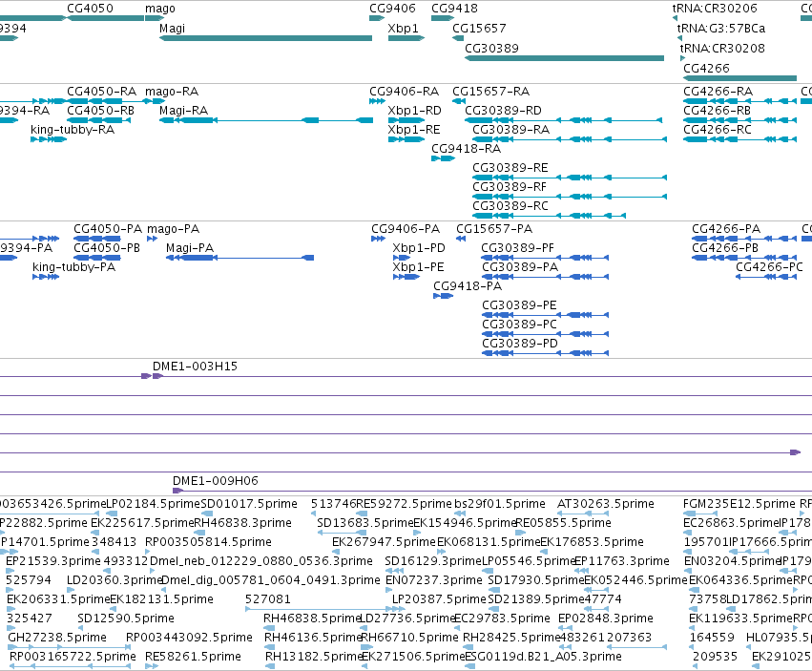Click the CG4266-PC protein label
Screen dimensions: 812x671
[769, 267]
